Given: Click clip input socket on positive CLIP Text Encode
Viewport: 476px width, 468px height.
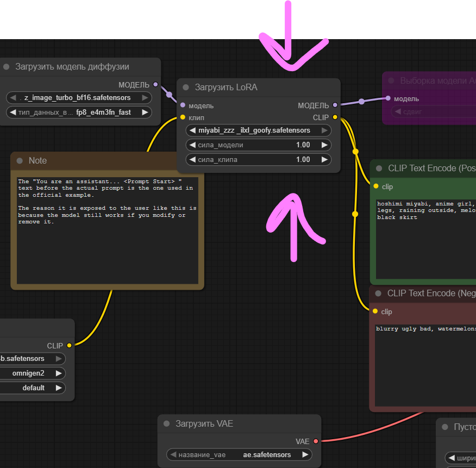Looking at the screenshot, I should coord(376,186).
